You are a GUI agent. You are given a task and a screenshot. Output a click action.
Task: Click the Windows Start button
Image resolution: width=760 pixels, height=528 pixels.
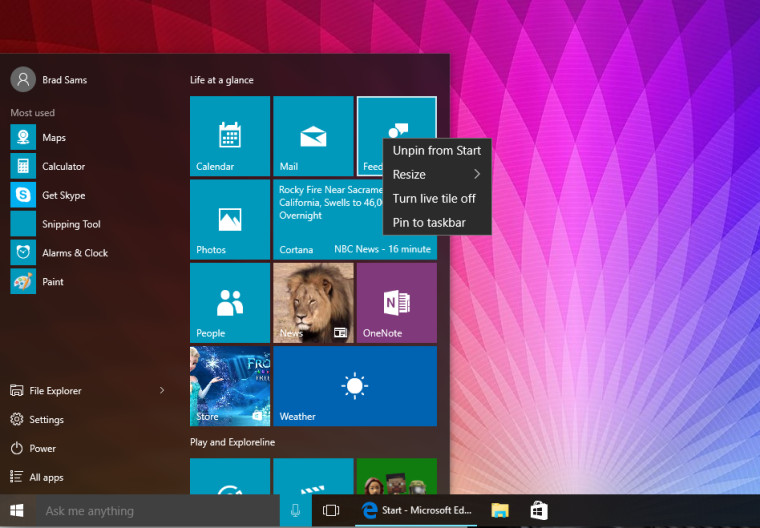coord(17,511)
